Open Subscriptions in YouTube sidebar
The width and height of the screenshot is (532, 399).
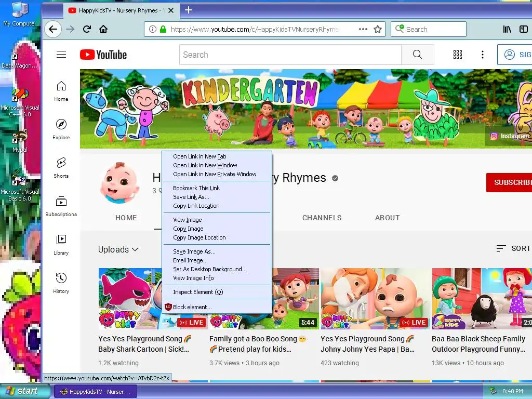coord(61,206)
